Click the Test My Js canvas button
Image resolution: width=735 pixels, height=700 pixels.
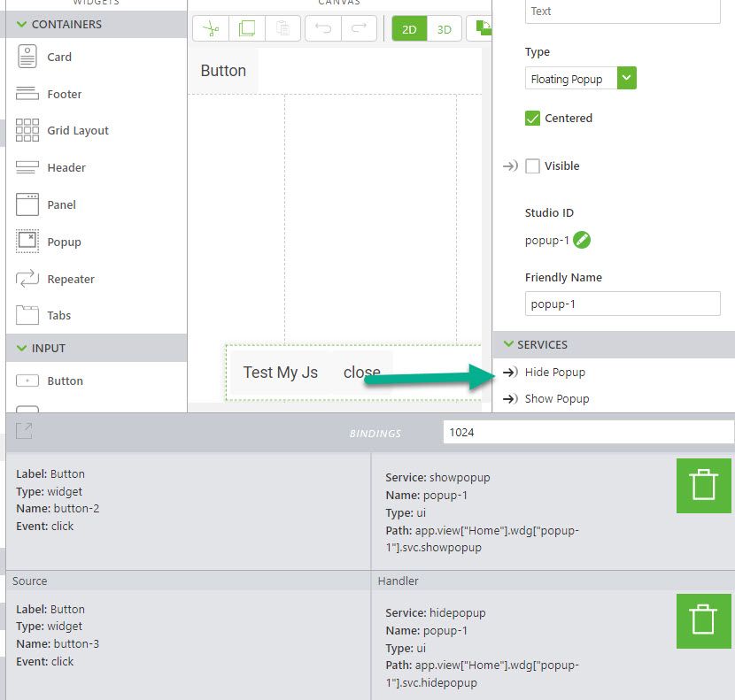pyautogui.click(x=281, y=373)
